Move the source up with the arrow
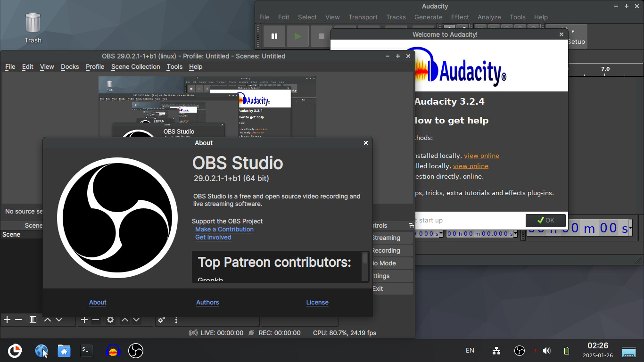The height and width of the screenshot is (362, 644). tap(125, 320)
